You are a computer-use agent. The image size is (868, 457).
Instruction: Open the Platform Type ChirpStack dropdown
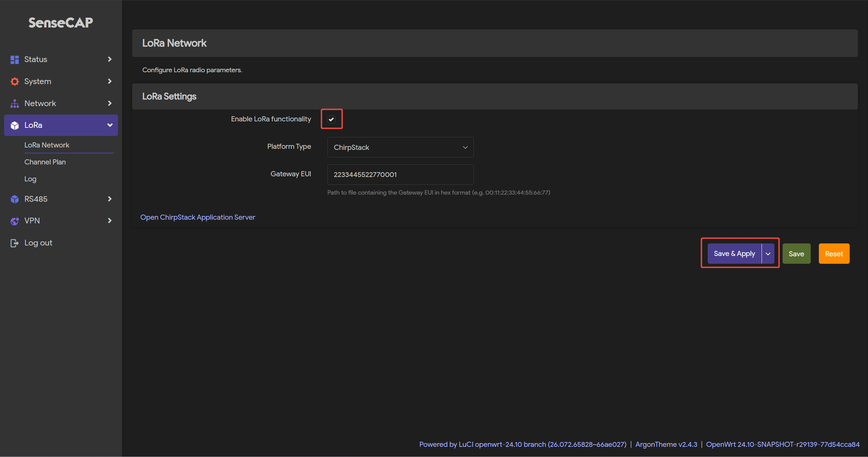(x=400, y=147)
